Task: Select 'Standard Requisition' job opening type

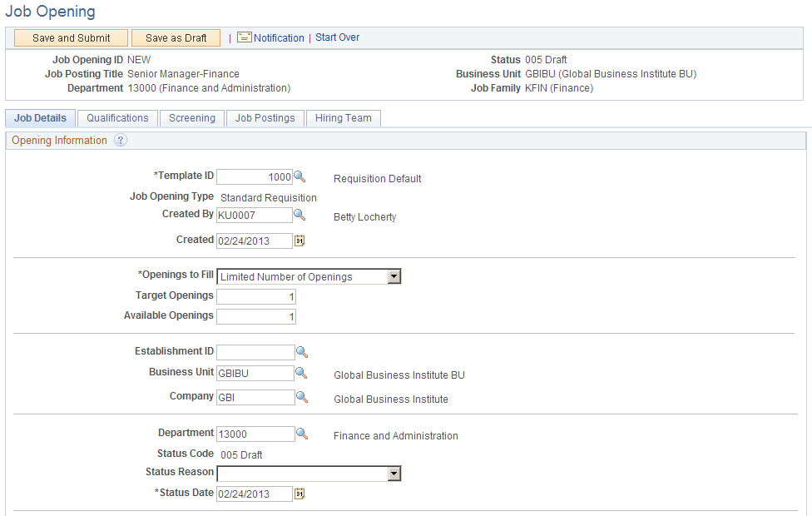Action: click(x=268, y=198)
